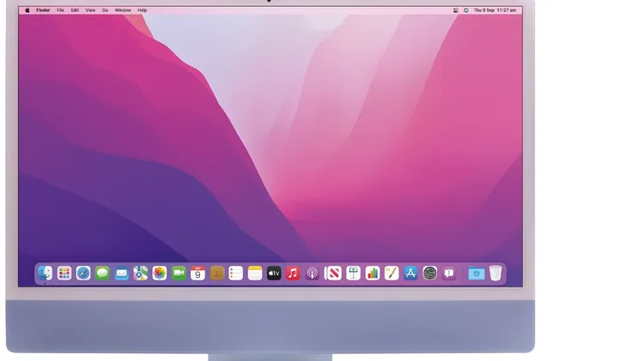Launch Maps from the Dock

tap(141, 273)
